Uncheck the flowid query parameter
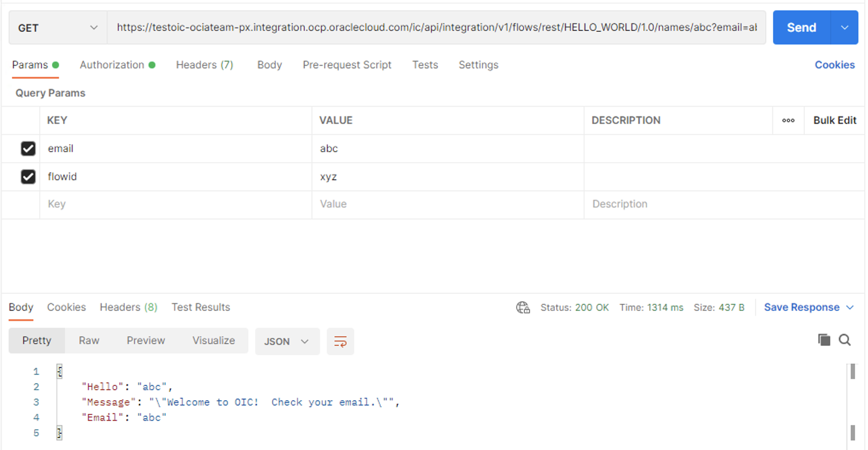 (28, 177)
